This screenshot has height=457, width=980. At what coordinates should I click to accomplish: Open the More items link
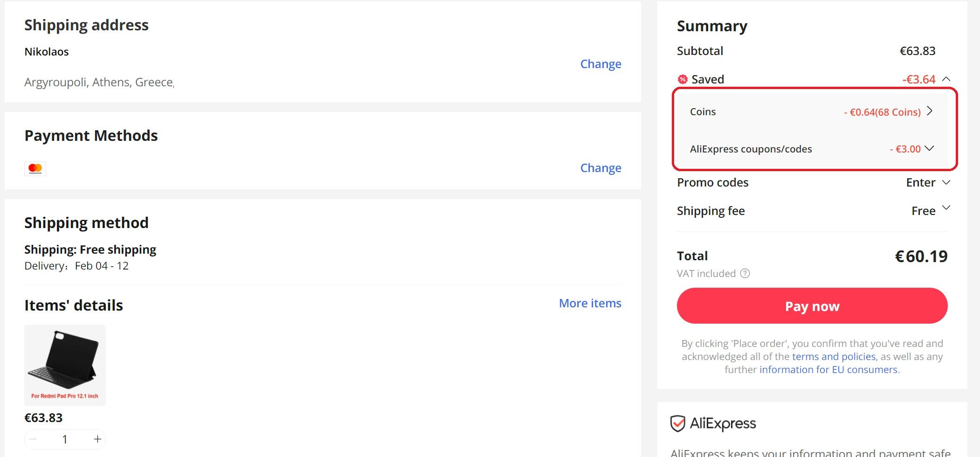(590, 303)
